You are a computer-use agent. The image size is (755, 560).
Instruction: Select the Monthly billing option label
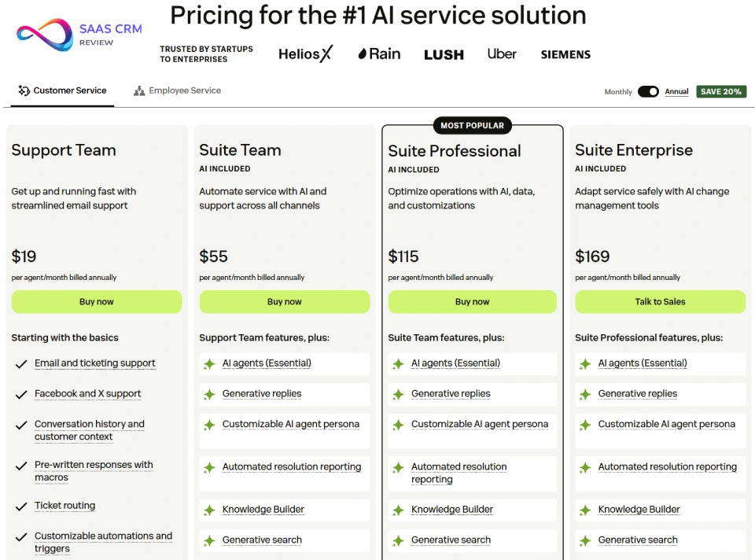tap(618, 92)
